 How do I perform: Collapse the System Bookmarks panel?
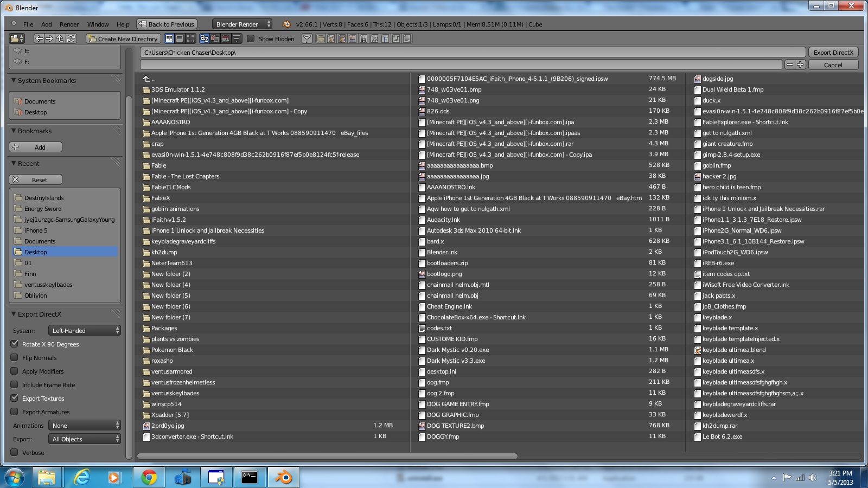tap(14, 80)
